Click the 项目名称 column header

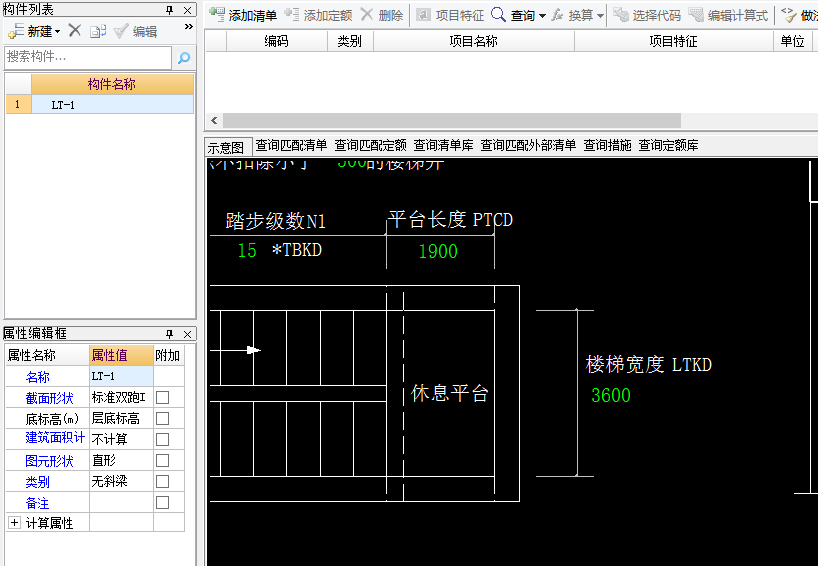474,41
